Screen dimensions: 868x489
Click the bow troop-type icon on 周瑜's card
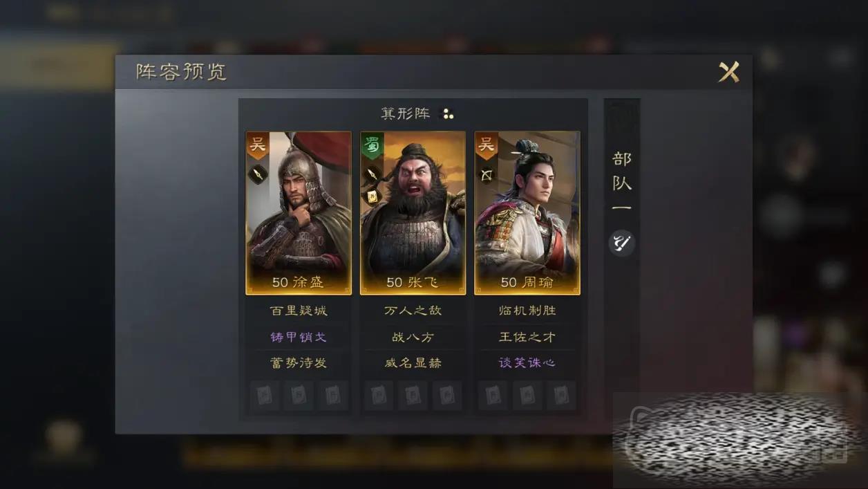[x=487, y=174]
